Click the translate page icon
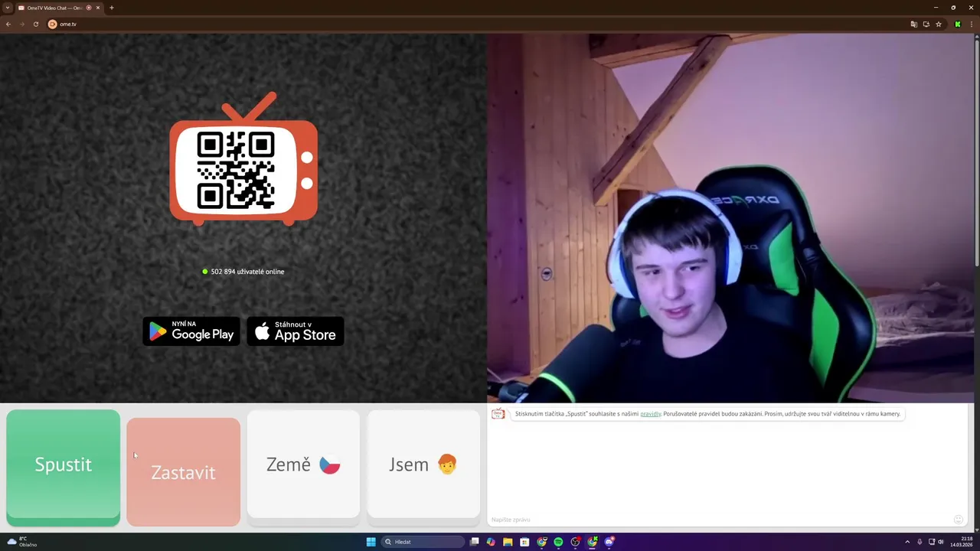Viewport: 980px width, 551px height. [x=913, y=24]
